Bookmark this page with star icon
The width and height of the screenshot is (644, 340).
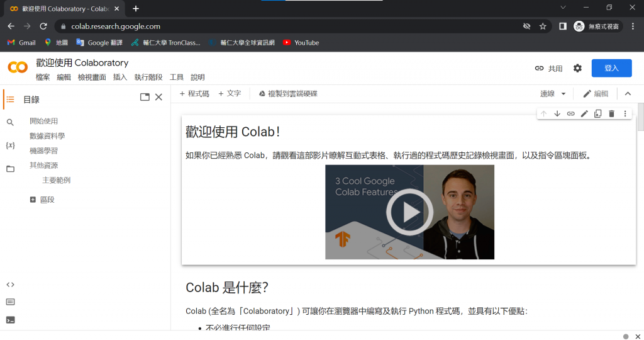(543, 26)
